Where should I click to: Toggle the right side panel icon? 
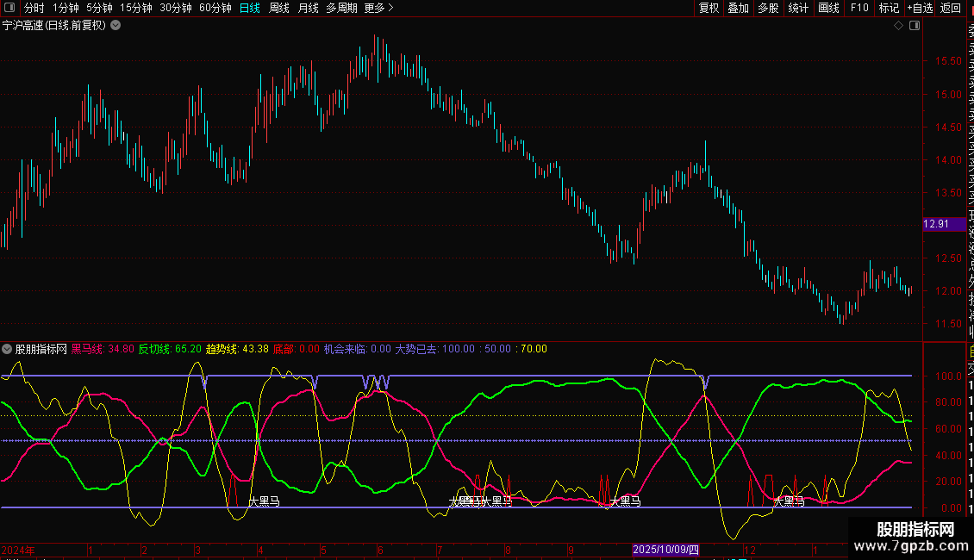[x=915, y=26]
